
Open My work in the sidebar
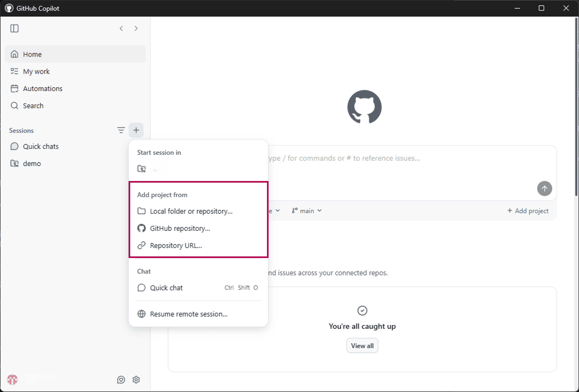(x=75, y=71)
